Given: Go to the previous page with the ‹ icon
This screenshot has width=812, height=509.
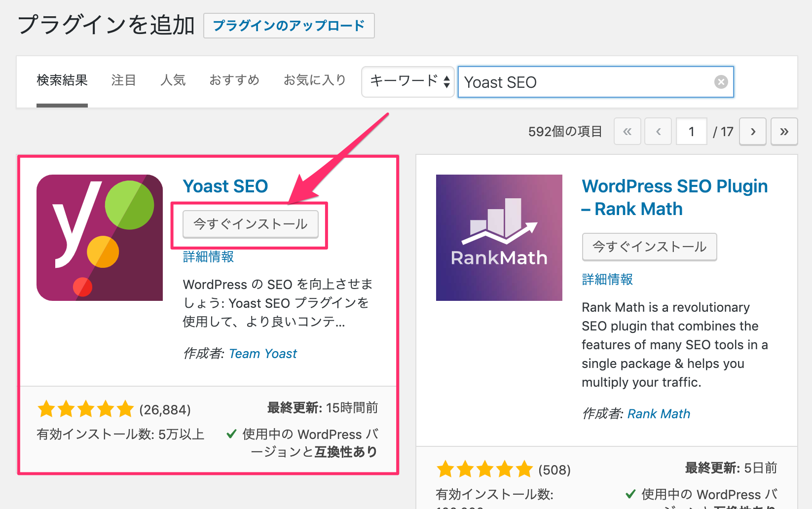Looking at the screenshot, I should point(658,131).
